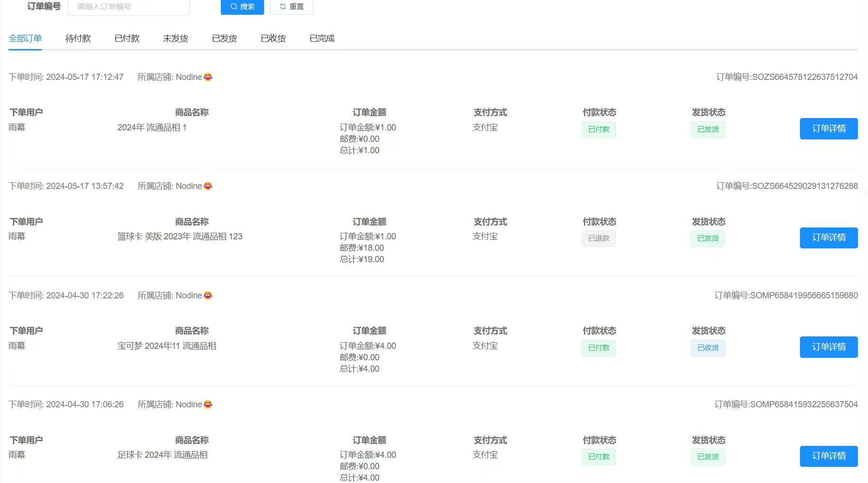Click product name 篮球卡 美版 2023年 流通品相 123
Viewport: 868px width, 483px height.
pos(180,237)
